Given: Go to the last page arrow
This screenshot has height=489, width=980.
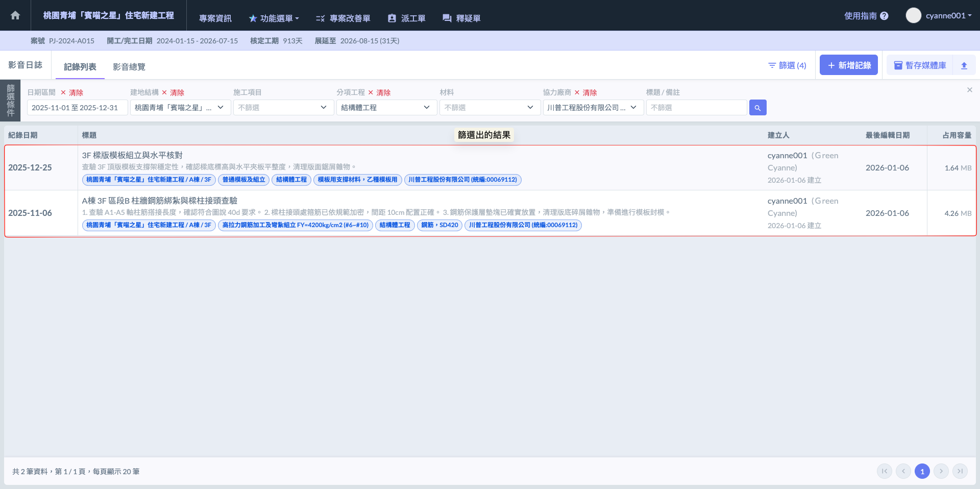Looking at the screenshot, I should point(960,471).
